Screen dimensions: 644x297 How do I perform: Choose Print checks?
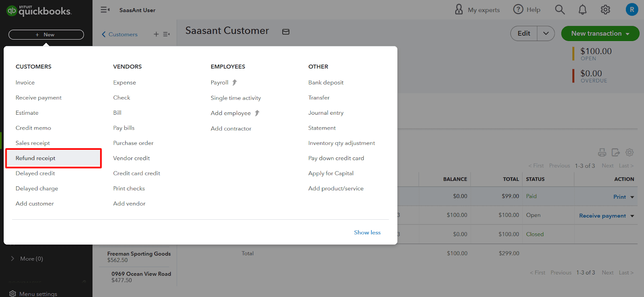click(129, 188)
